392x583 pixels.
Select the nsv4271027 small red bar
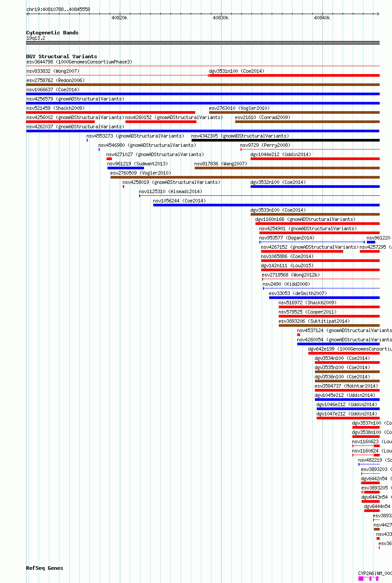[x=109, y=159]
